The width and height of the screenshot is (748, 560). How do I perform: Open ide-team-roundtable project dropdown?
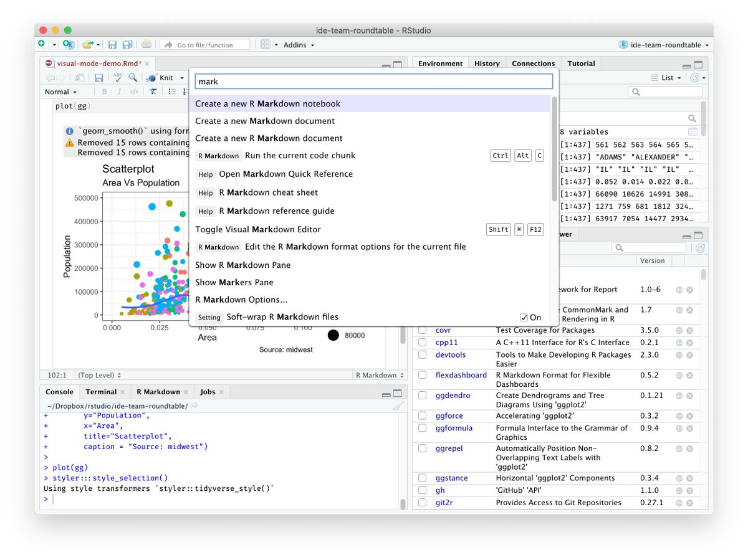[663, 45]
